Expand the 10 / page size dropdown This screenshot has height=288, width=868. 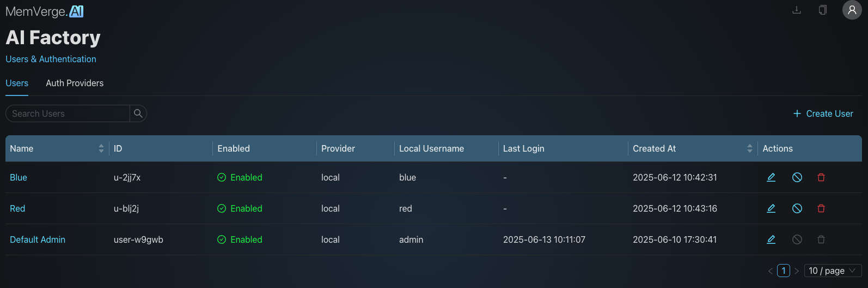[833, 271]
